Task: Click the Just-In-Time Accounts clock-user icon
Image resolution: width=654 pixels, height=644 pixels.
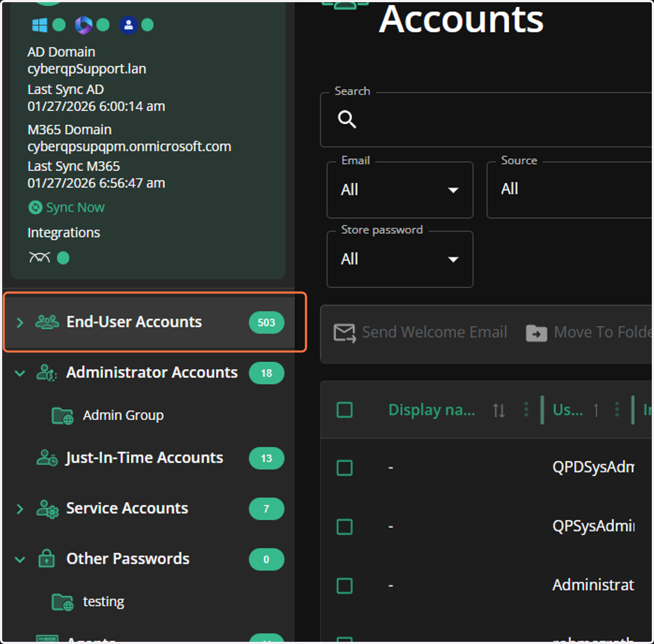Action: [47, 458]
